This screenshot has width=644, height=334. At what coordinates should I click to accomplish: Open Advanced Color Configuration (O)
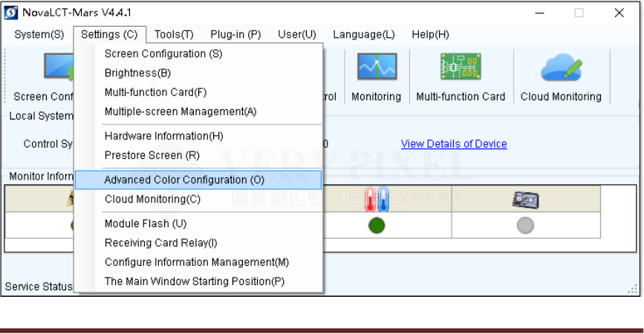click(x=198, y=180)
